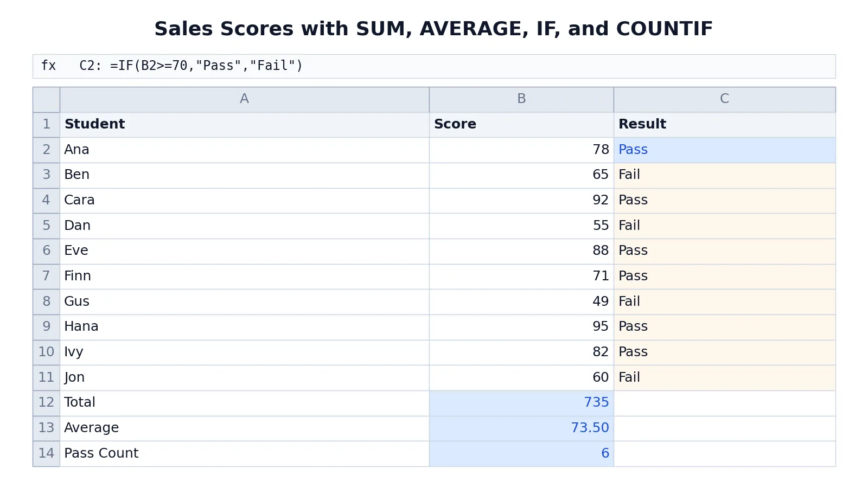
Task: Select Jon's score 60
Action: (521, 378)
